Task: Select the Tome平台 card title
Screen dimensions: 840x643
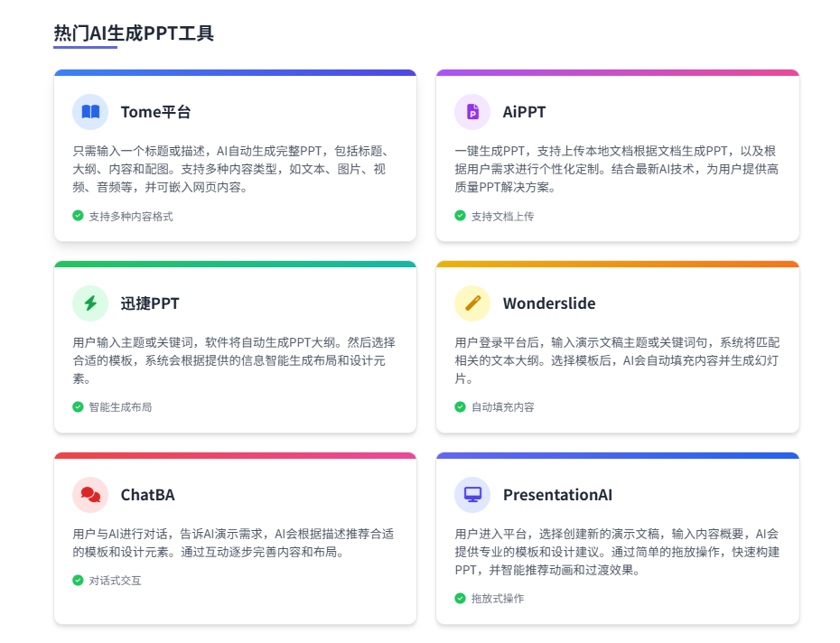Action: [x=155, y=112]
